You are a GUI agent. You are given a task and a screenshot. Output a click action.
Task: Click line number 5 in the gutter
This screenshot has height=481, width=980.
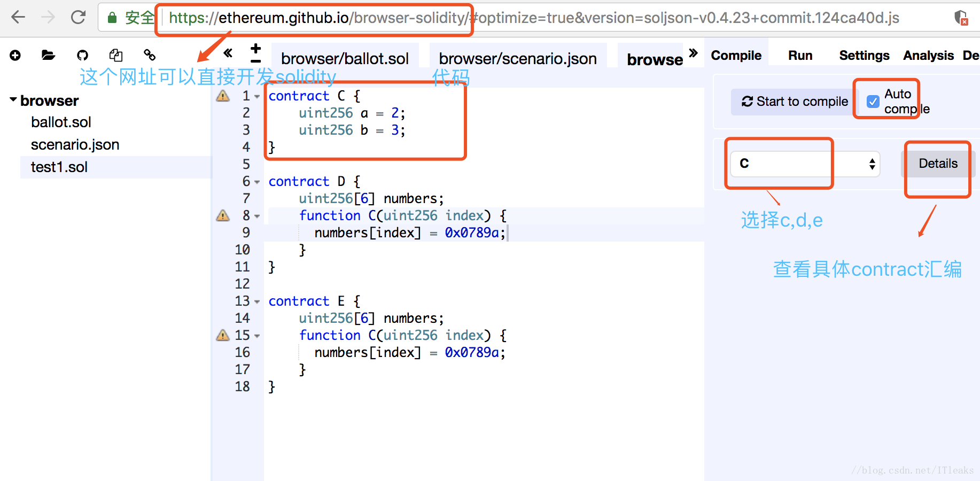click(x=246, y=164)
